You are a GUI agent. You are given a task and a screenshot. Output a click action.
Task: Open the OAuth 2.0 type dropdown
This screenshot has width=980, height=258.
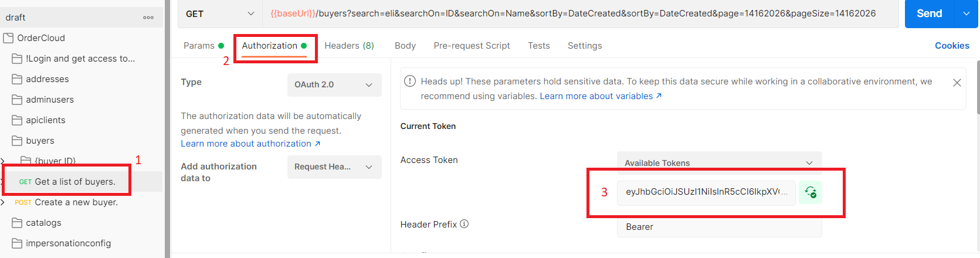tap(334, 85)
